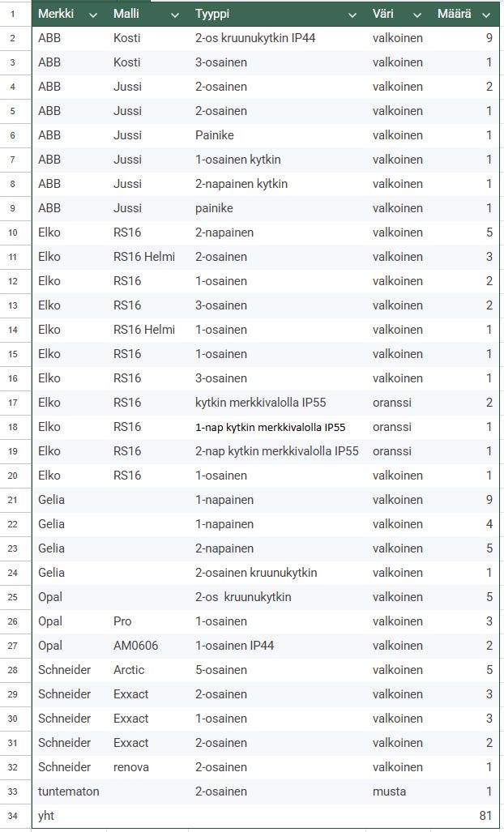Click row header number 17
504x832 pixels.
tap(13, 403)
